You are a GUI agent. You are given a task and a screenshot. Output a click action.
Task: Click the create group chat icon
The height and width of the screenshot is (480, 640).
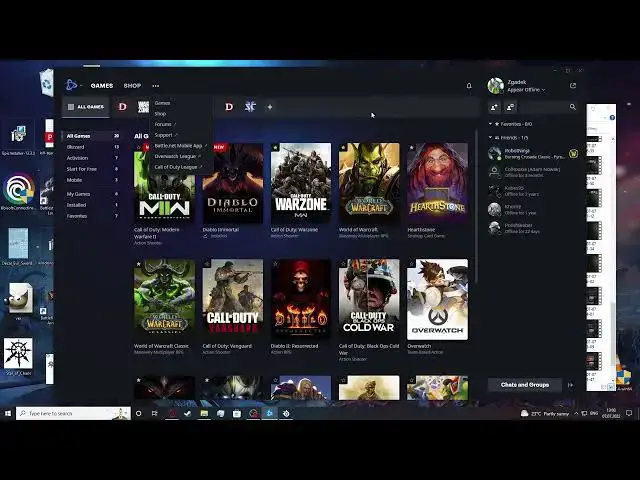[x=510, y=107]
